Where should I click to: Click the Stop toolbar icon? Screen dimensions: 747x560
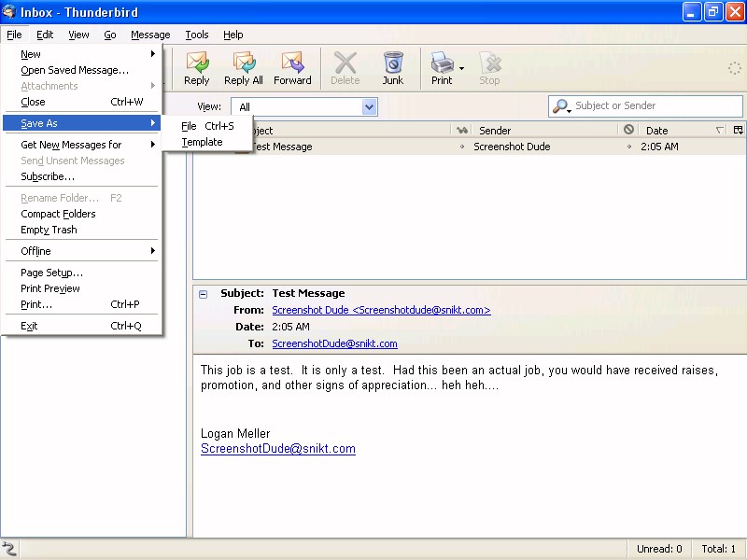(x=489, y=68)
